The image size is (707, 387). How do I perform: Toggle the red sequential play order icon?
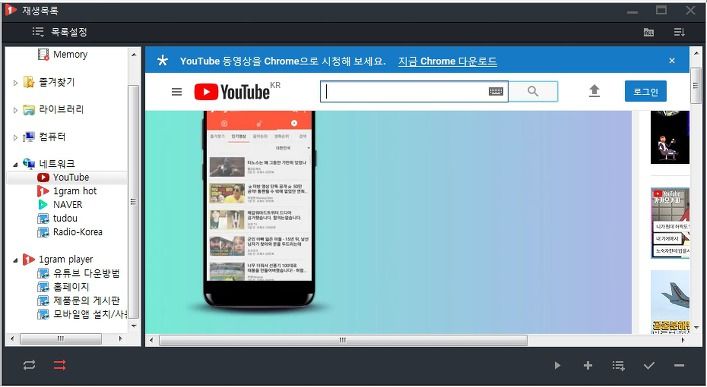click(60, 365)
